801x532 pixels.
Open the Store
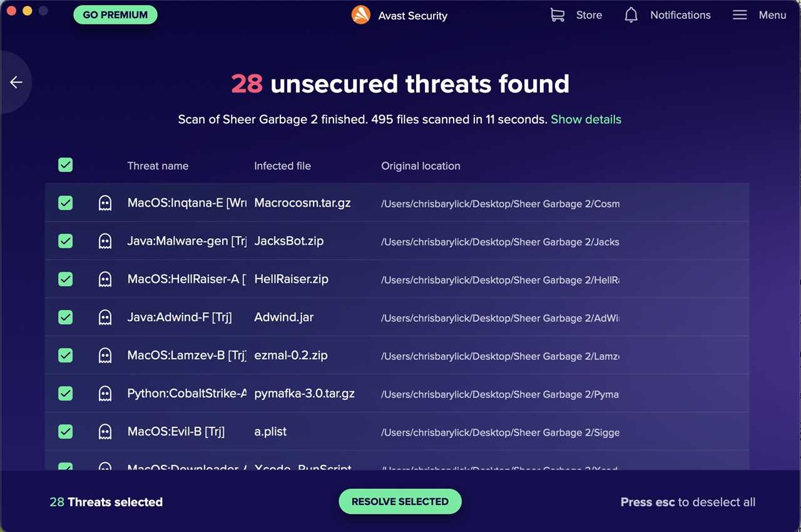588,14
